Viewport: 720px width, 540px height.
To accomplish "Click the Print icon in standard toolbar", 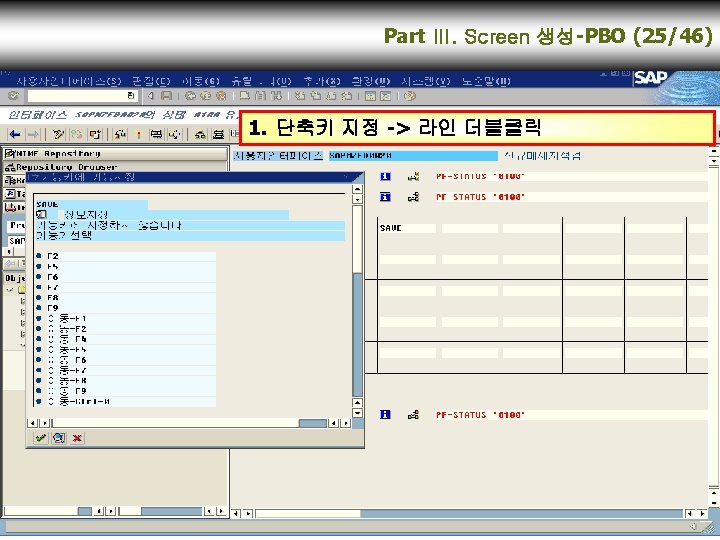I will pos(245,96).
